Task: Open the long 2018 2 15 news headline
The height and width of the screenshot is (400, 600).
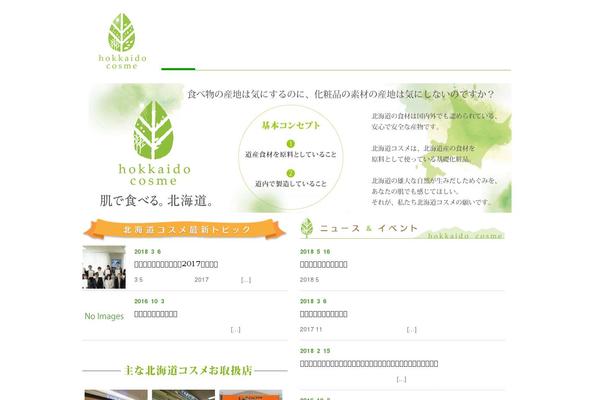Action: [369, 363]
